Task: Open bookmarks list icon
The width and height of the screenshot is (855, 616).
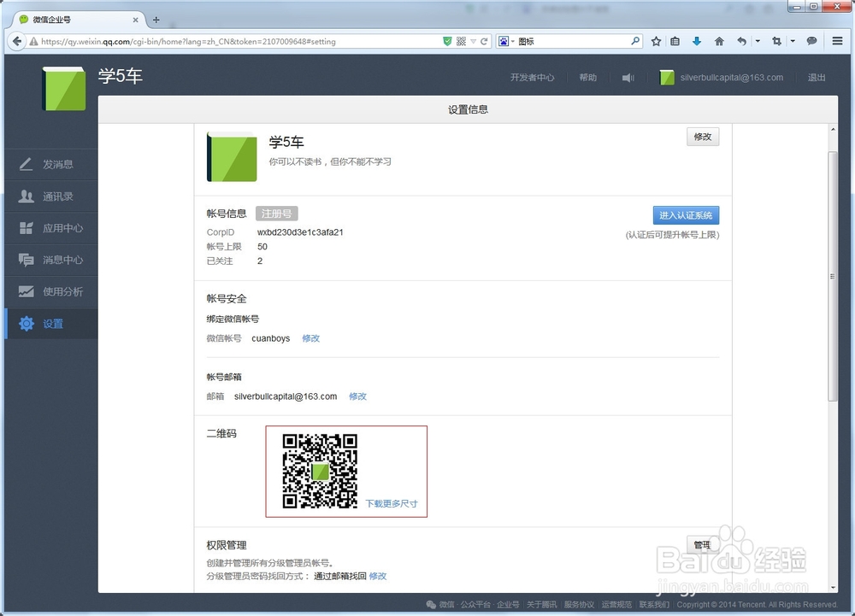Action: click(x=675, y=41)
